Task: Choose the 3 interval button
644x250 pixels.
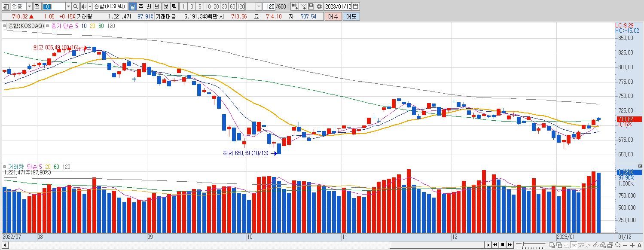Action: pyautogui.click(x=192, y=6)
